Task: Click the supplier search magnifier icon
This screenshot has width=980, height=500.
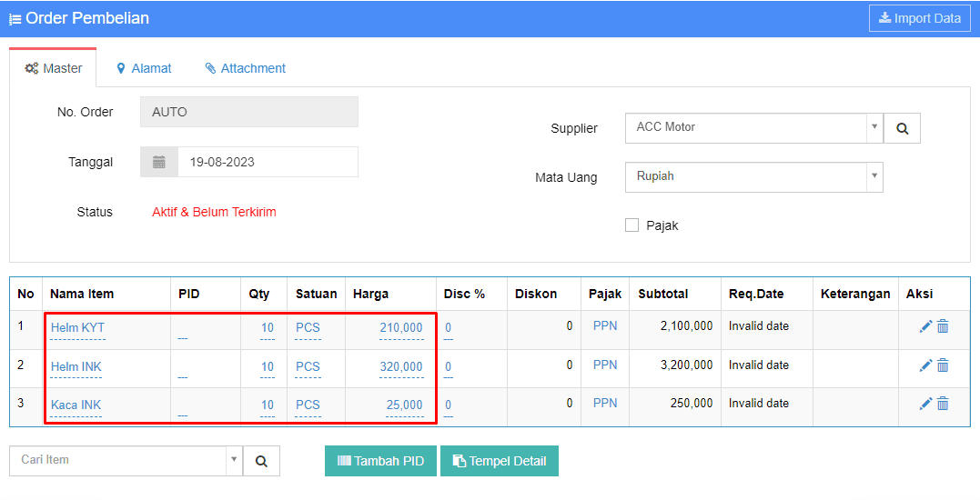Action: (x=902, y=128)
